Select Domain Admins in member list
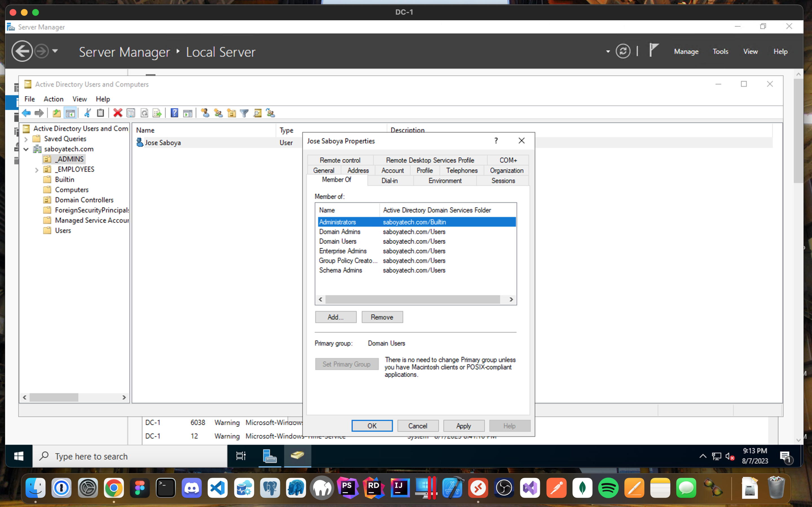812x507 pixels. (x=339, y=232)
